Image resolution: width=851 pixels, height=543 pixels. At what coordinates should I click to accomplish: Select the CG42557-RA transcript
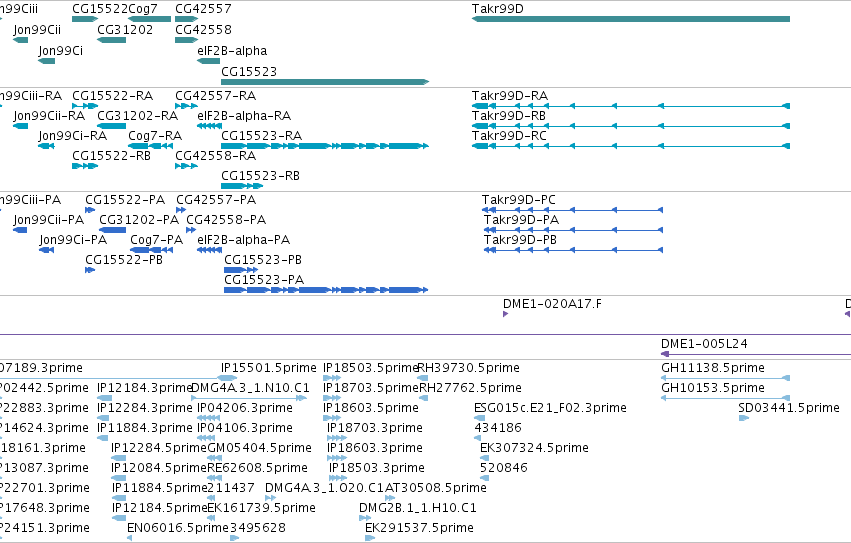tap(186, 106)
